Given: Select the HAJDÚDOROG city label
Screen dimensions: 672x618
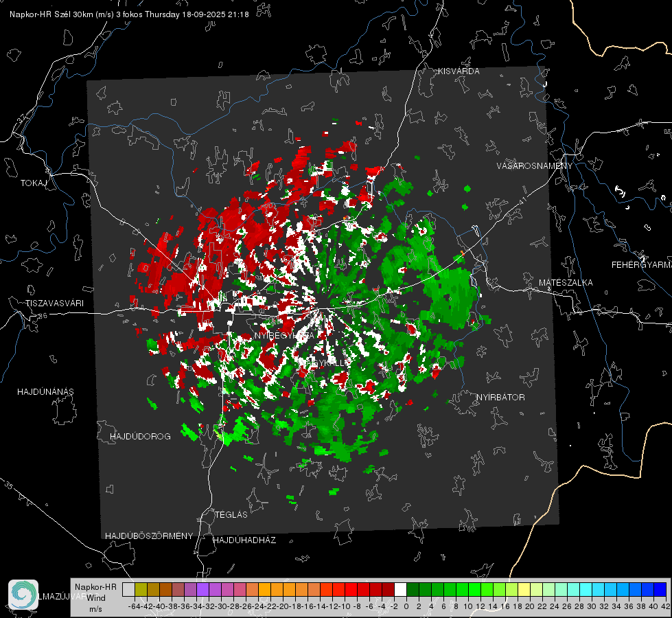Looking at the screenshot, I should pos(140,436).
